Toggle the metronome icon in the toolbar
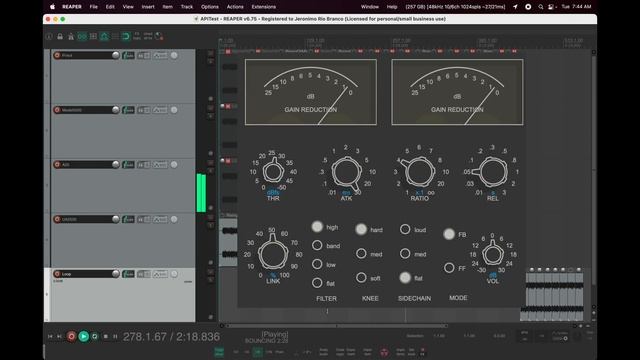This screenshot has height=360, width=640. tap(71, 37)
